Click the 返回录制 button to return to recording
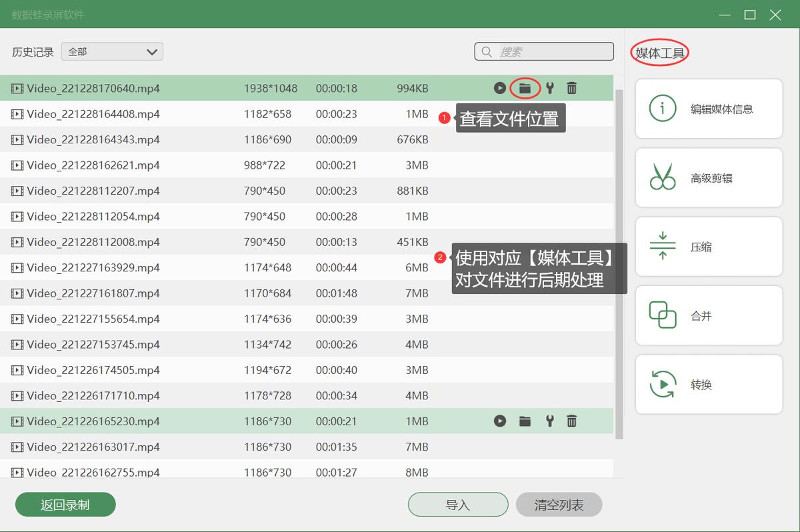 coord(65,505)
